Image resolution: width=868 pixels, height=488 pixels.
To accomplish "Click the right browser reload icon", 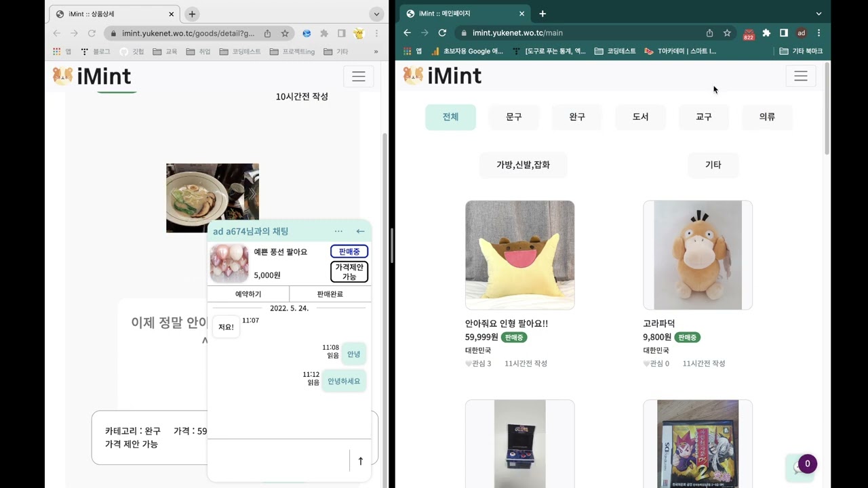I will [442, 33].
